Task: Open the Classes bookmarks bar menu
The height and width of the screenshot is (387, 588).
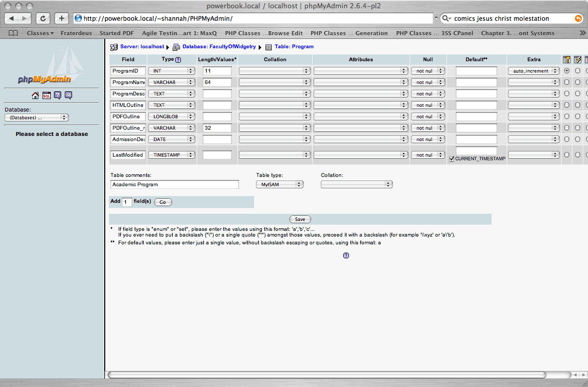Action: coord(40,33)
